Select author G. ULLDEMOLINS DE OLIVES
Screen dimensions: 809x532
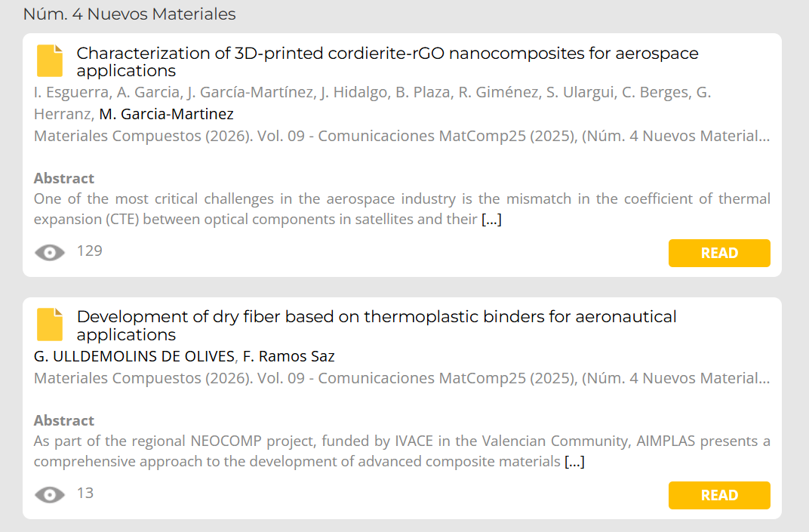tap(134, 356)
